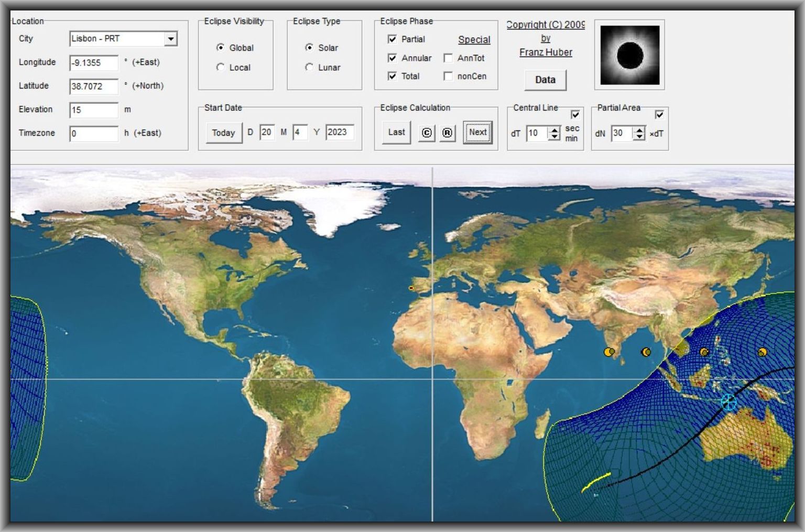The height and width of the screenshot is (532, 805).
Task: Increase the Central Line dT spinner value
Action: [554, 130]
